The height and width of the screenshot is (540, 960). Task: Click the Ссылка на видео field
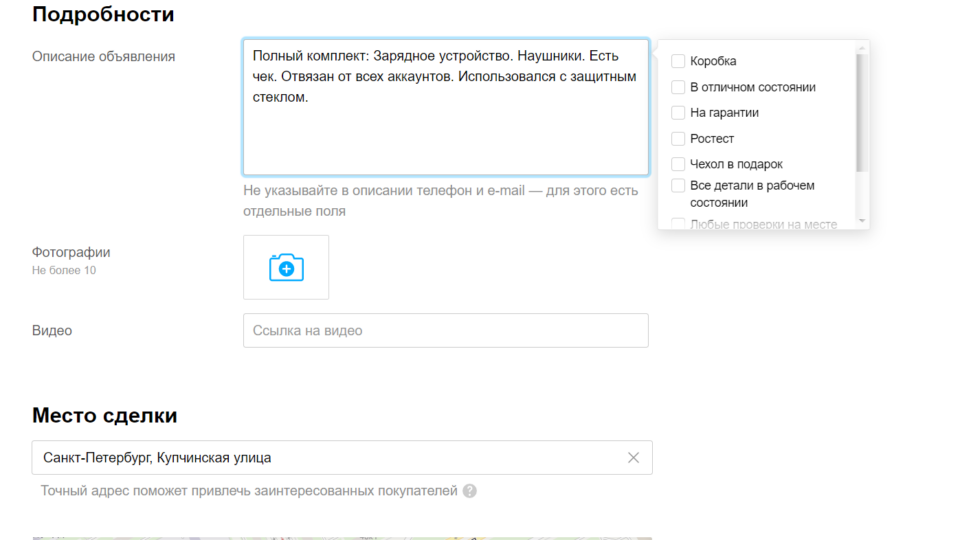[x=446, y=331]
